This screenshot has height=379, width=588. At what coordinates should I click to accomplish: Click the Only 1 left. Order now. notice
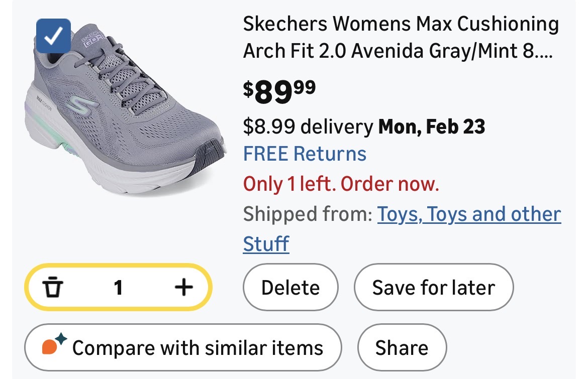coord(341,184)
